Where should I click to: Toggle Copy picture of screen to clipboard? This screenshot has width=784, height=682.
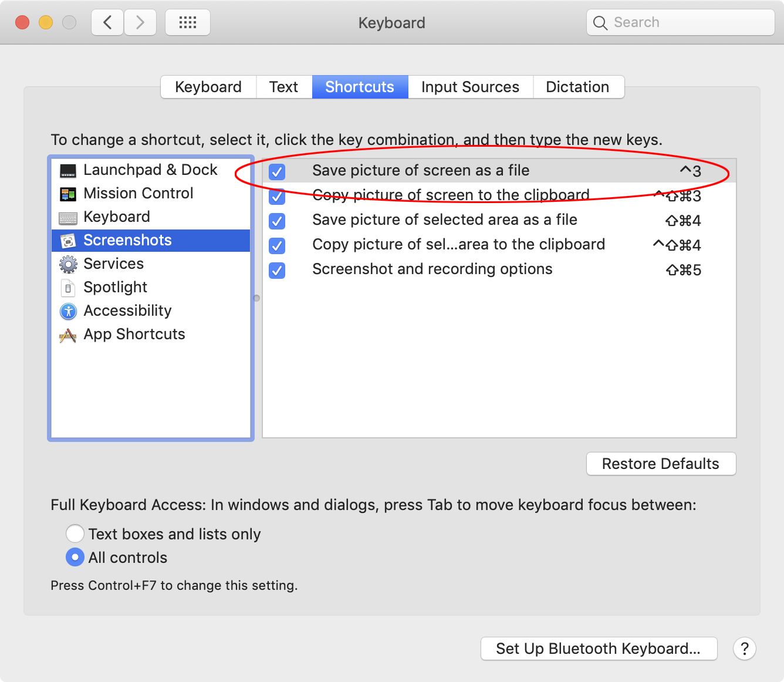coord(276,197)
